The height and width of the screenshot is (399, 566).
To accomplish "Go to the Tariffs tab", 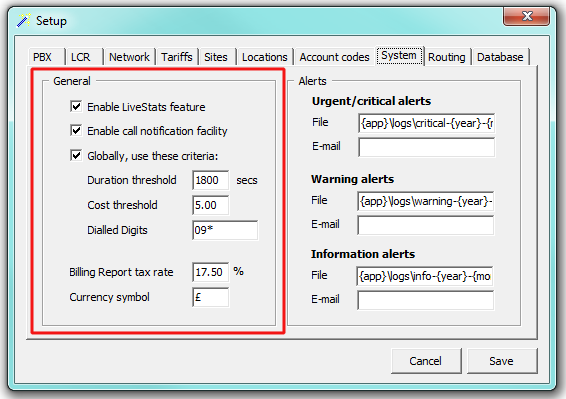I will coord(177,57).
